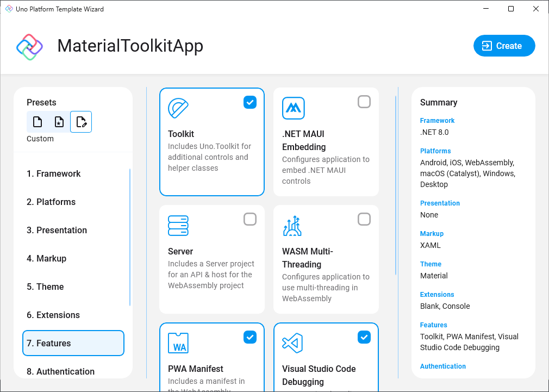Click the Create button

tap(504, 46)
